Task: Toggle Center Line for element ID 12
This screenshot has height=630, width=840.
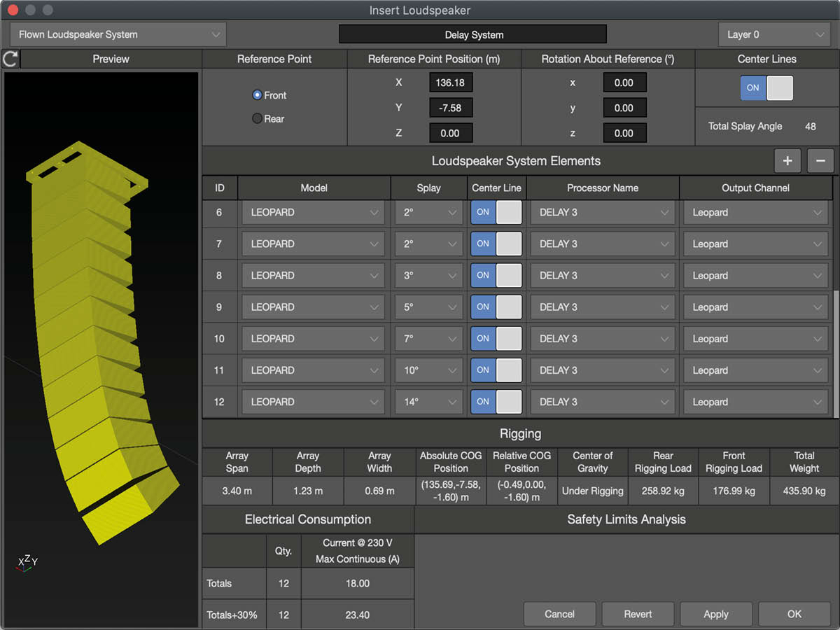Action: click(496, 402)
